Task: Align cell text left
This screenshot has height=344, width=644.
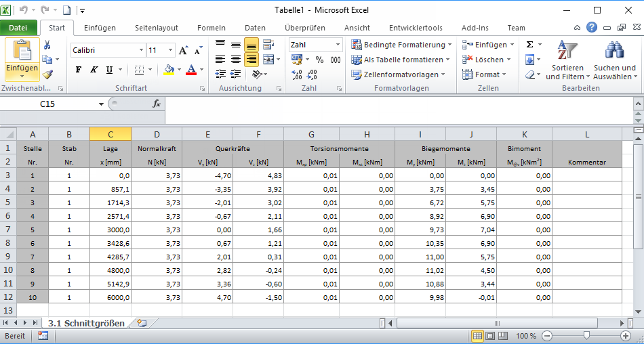Action: point(220,60)
